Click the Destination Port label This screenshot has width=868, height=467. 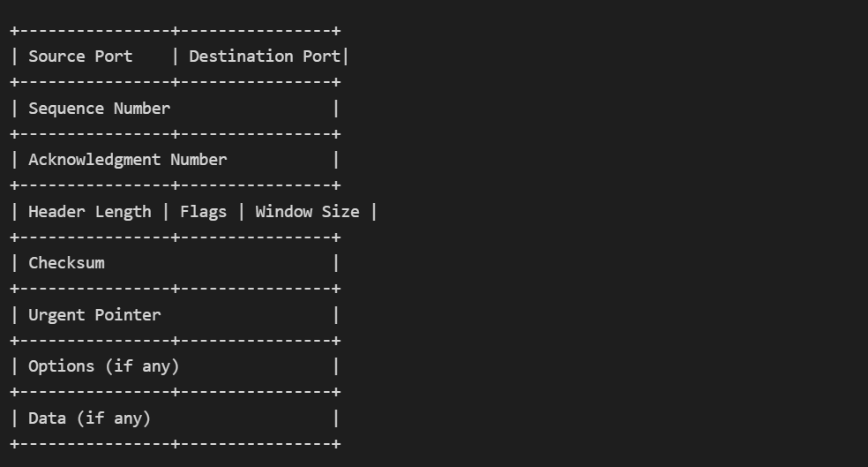pos(265,56)
